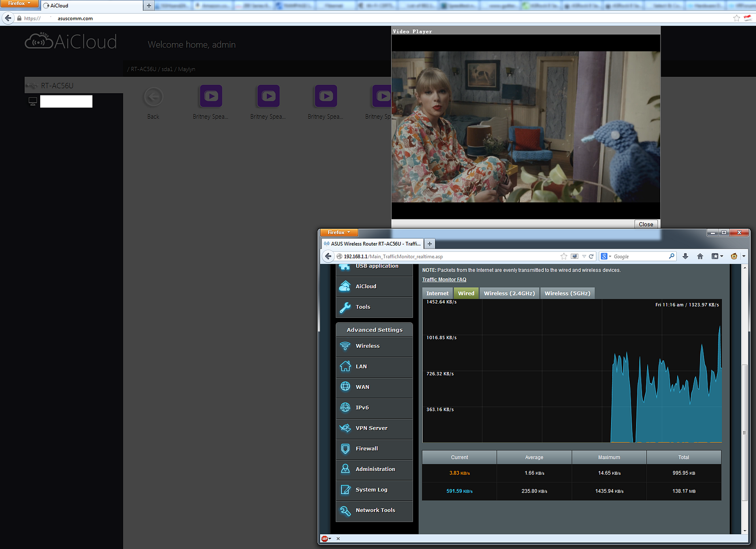Close the Video Player

[x=646, y=224]
